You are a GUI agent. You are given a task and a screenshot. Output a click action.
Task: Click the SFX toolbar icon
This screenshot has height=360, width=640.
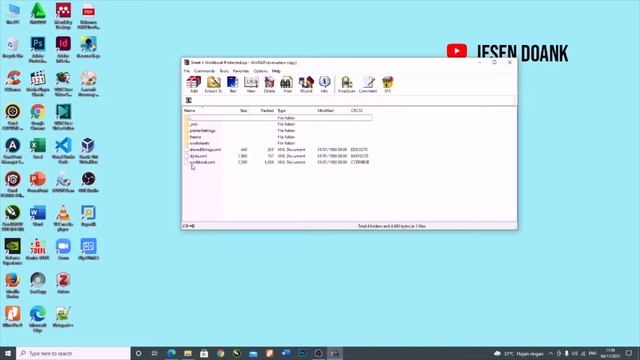click(387, 84)
